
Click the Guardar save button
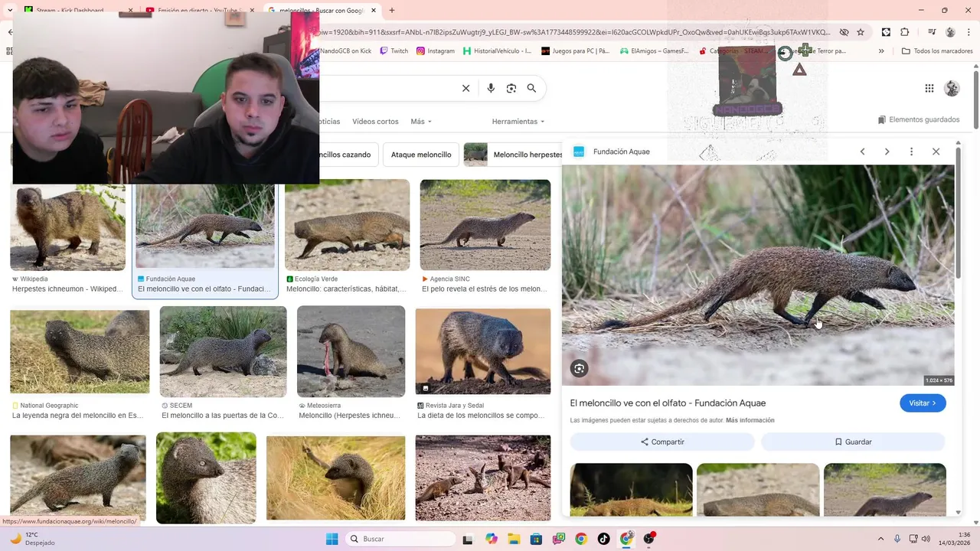[853, 442]
